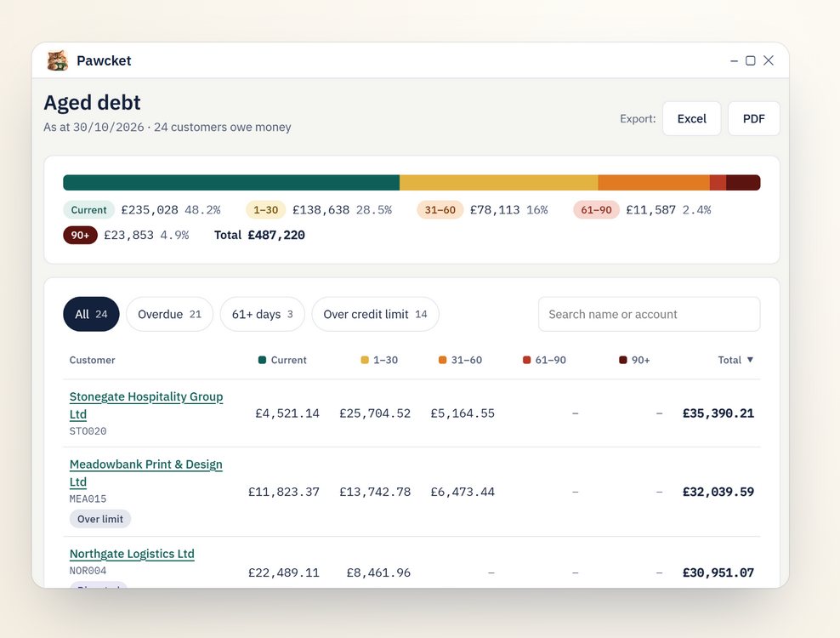Click the dark maroon 90+ bar segment
Viewport: 840px width, 638px height.
(744, 183)
